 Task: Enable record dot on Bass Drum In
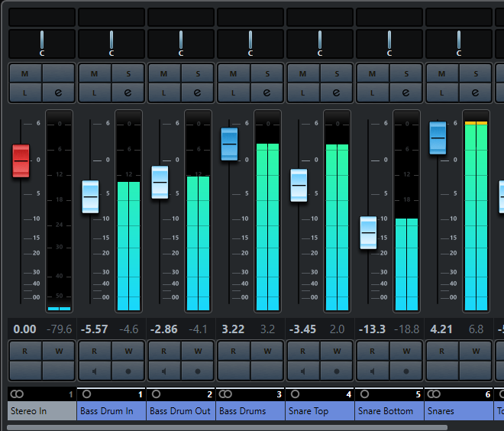point(128,371)
